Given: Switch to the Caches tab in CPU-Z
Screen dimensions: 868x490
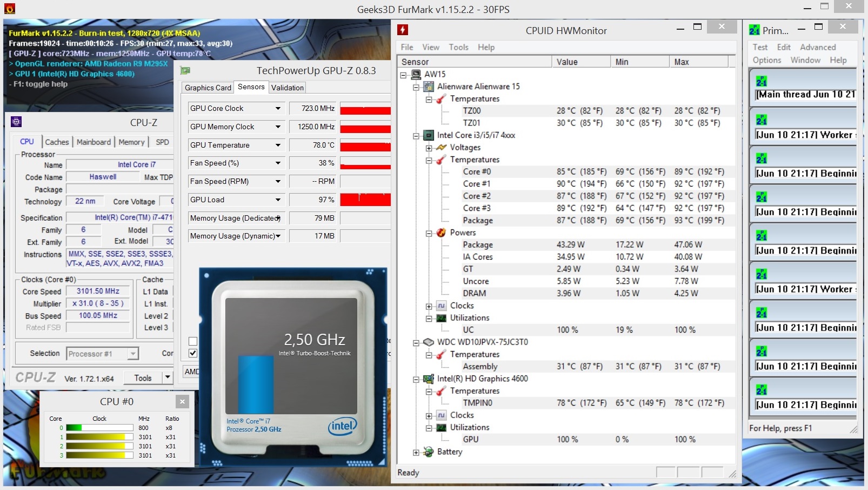Looking at the screenshot, I should point(57,142).
